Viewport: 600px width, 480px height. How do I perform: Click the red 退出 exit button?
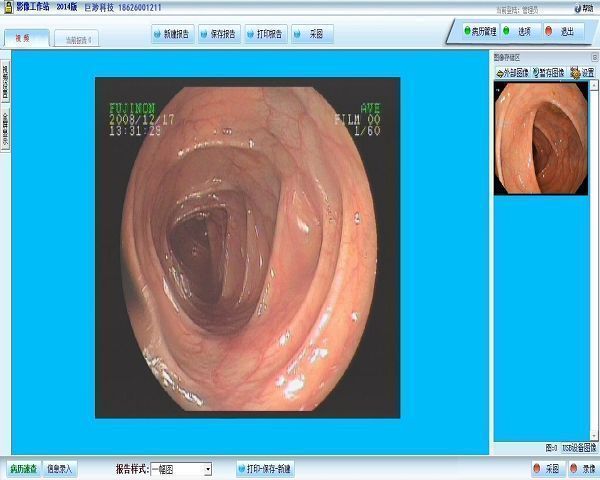(562, 31)
